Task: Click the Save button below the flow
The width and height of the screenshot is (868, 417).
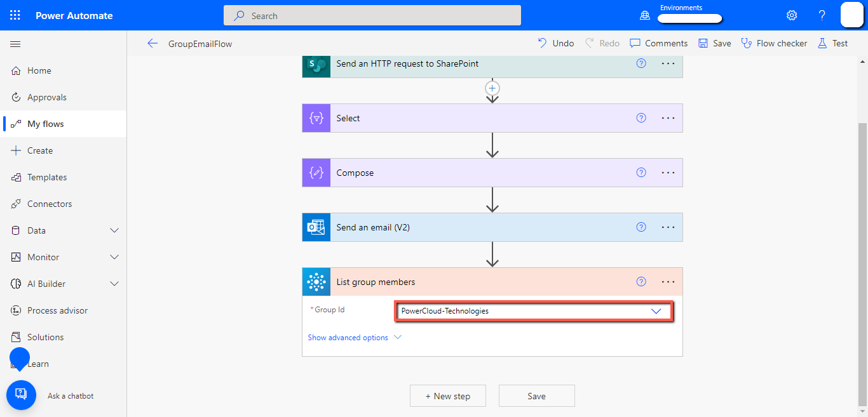Action: click(536, 396)
